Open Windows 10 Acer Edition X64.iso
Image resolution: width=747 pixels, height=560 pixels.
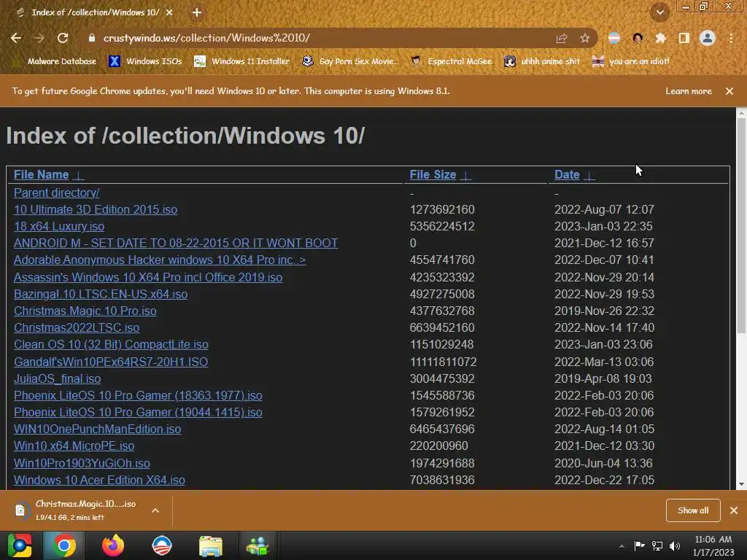99,480
